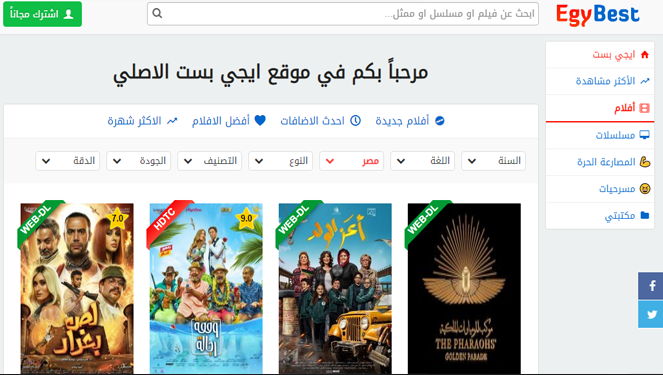Open أفلام جديدة new movies tab

click(410, 121)
